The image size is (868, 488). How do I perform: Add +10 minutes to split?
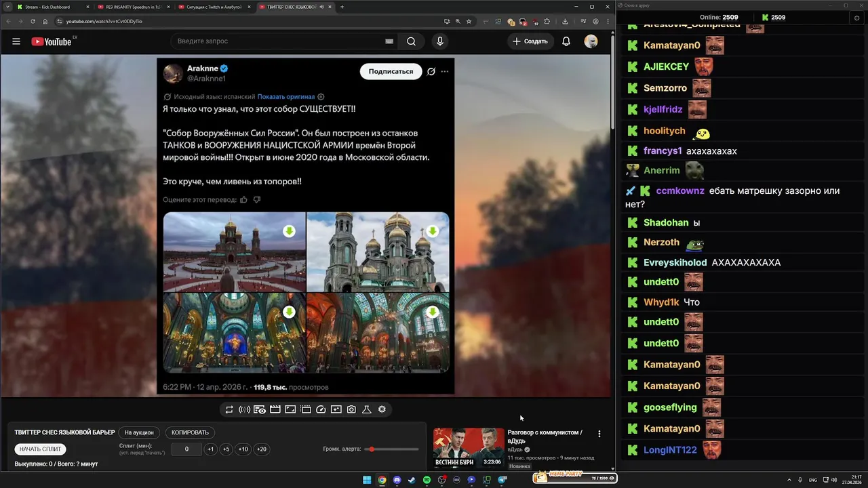coord(243,449)
